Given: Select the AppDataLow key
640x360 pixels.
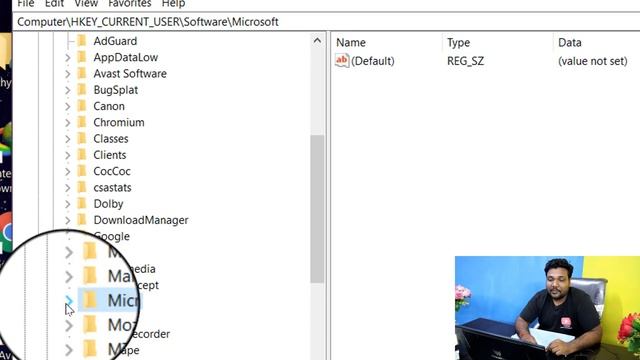Looking at the screenshot, I should [x=126, y=58].
